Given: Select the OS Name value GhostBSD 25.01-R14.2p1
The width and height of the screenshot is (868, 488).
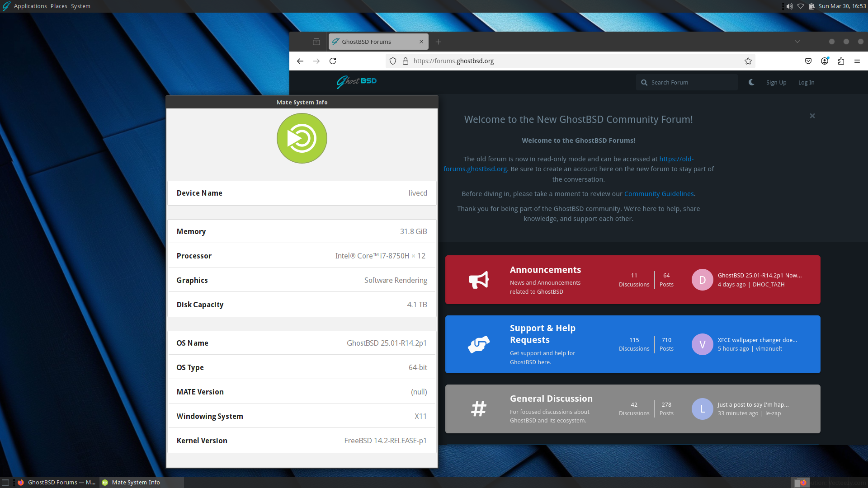Looking at the screenshot, I should click(x=387, y=343).
